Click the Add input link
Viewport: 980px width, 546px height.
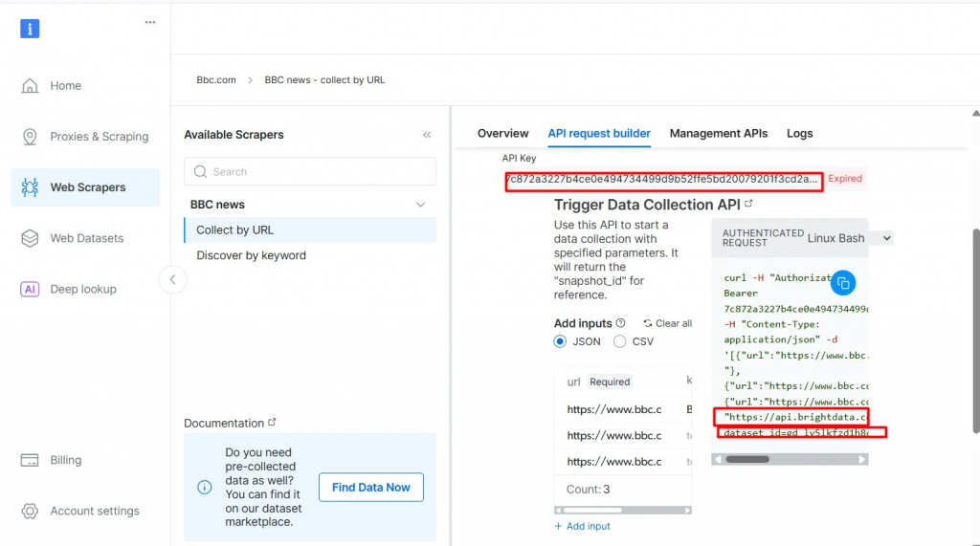pos(582,526)
